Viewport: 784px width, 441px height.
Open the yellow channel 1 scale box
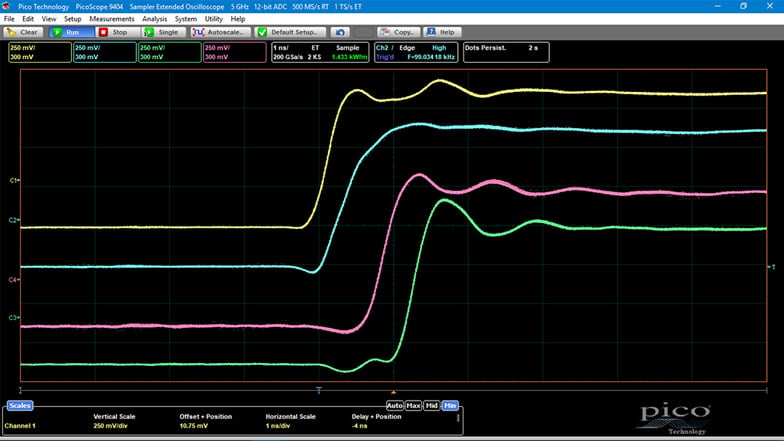tap(38, 52)
